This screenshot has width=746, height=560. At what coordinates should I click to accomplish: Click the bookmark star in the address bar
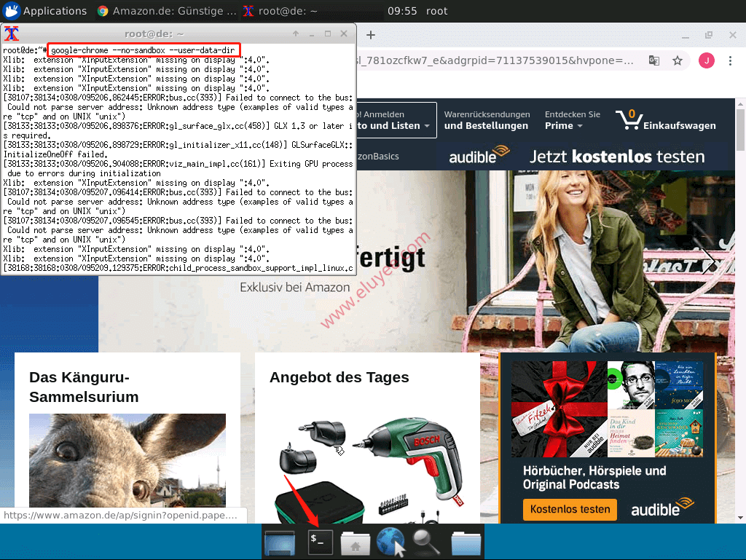coord(678,61)
